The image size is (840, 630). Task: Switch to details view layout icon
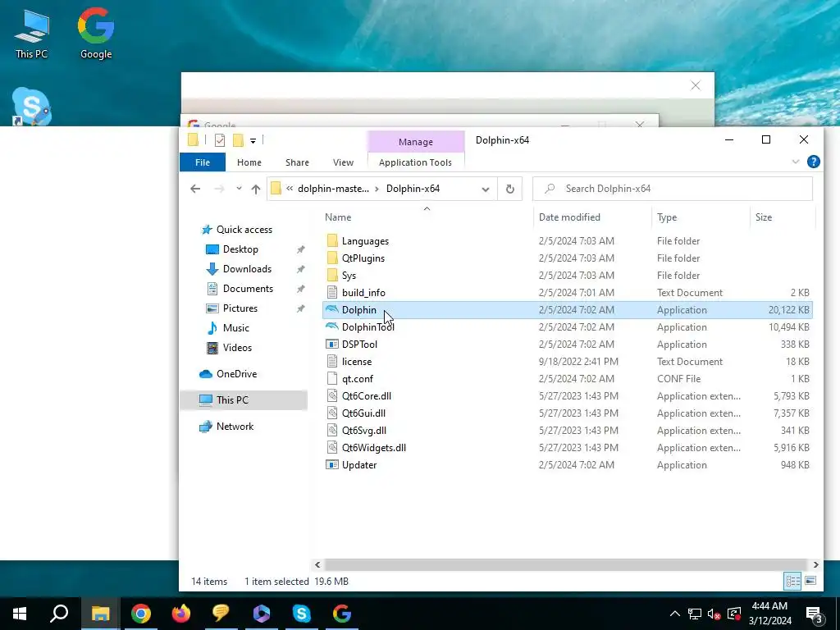[793, 581]
